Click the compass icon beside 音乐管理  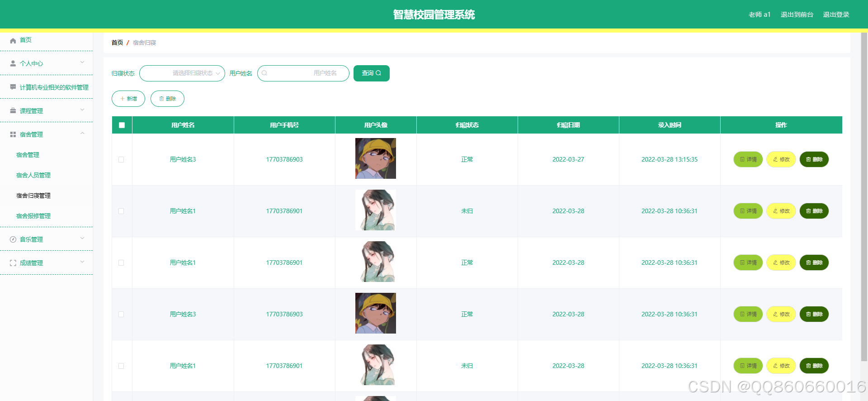[x=13, y=239]
